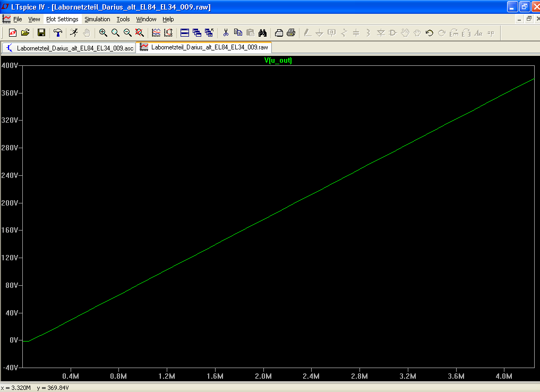Print using the printer icon
Image resolution: width=540 pixels, height=392 pixels.
(x=291, y=33)
